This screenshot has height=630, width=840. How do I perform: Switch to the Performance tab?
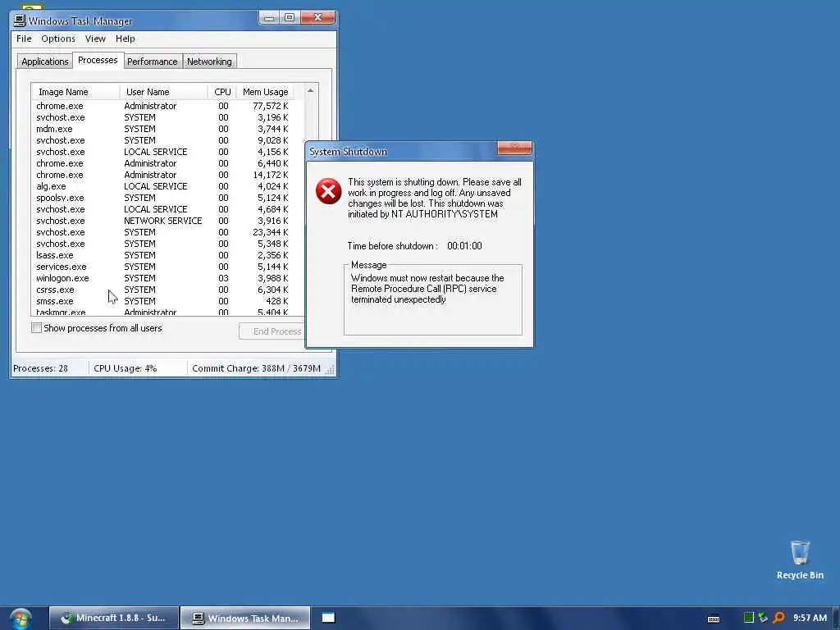152,62
